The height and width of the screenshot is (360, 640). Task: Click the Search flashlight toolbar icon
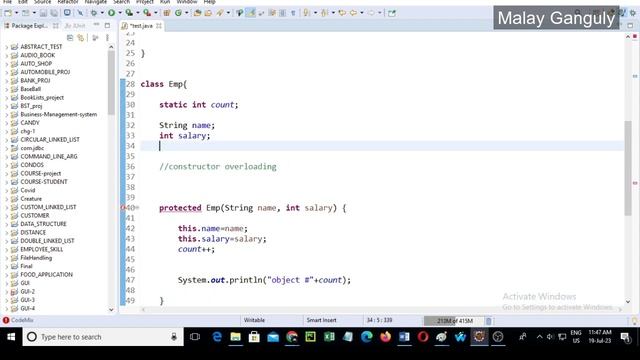(220, 13)
